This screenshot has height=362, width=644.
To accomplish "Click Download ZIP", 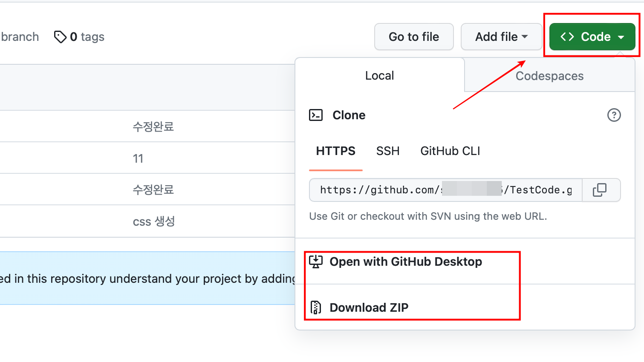I will 369,307.
